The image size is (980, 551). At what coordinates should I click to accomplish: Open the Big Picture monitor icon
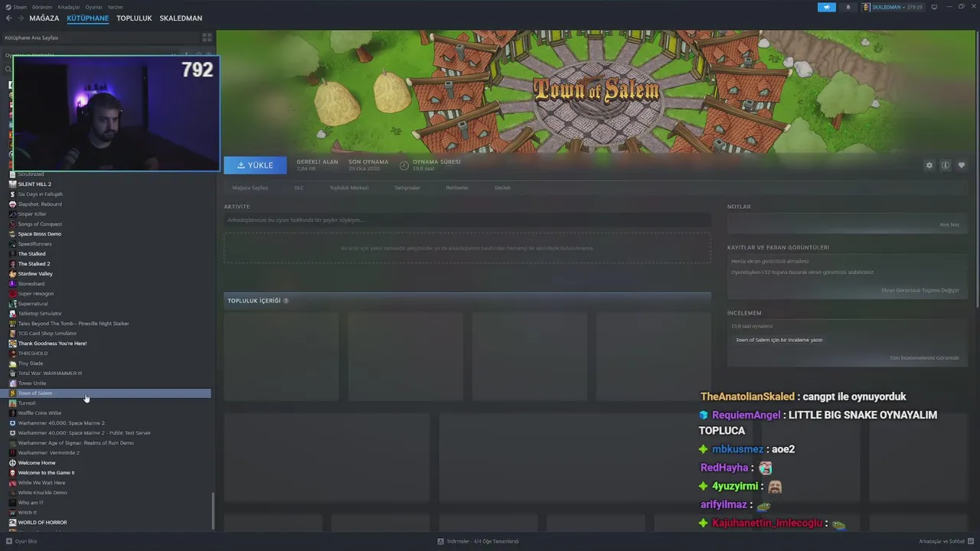[x=934, y=7]
